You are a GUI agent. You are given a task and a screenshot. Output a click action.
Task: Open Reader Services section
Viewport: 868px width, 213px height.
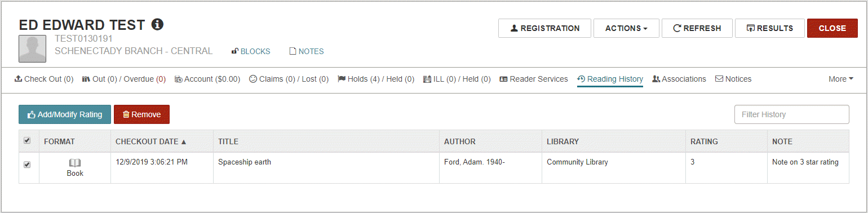534,79
